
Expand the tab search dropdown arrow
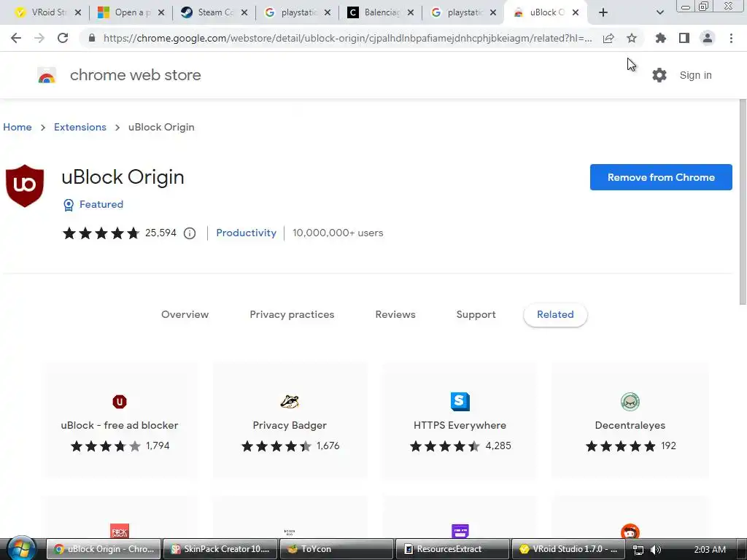pos(659,12)
